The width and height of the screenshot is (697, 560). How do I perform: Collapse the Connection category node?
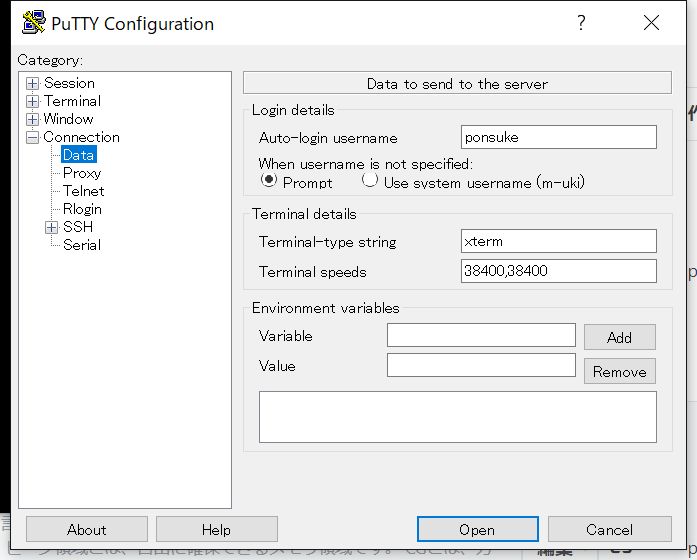(x=32, y=137)
